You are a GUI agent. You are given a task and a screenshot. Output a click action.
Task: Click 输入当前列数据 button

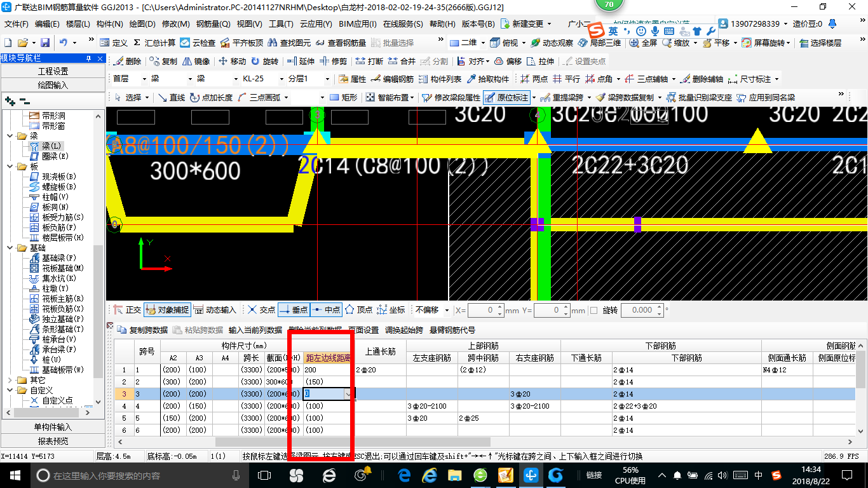pos(255,330)
